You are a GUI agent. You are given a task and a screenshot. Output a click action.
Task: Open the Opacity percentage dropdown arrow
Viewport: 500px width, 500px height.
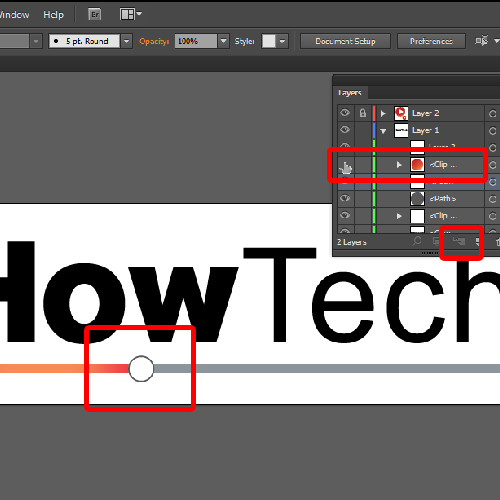point(223,41)
